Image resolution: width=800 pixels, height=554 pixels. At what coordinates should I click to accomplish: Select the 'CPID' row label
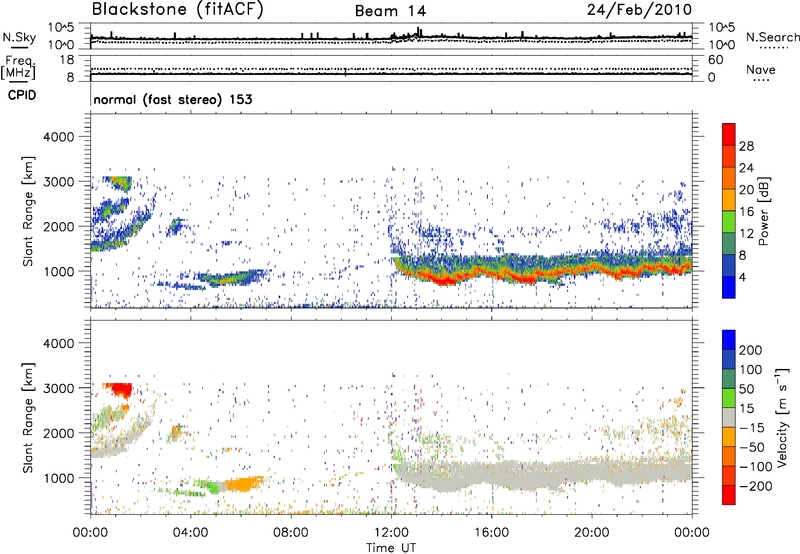(22, 95)
